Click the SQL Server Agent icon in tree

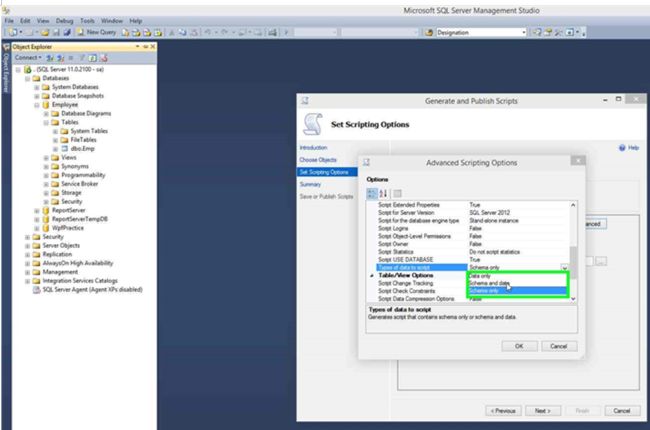36,289
